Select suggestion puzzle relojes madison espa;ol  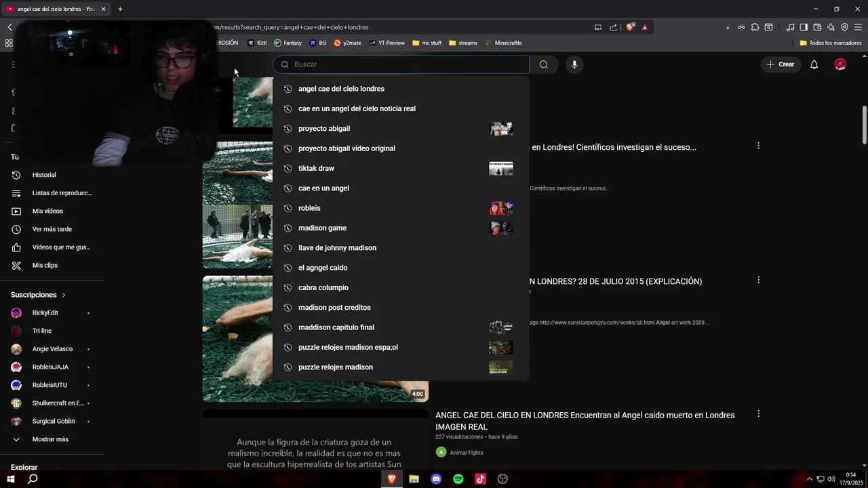pyautogui.click(x=401, y=347)
